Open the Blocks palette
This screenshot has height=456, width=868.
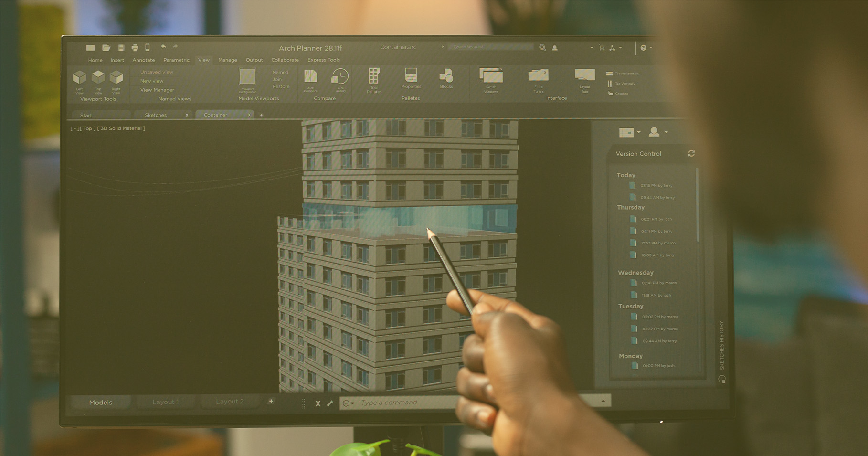(446, 78)
